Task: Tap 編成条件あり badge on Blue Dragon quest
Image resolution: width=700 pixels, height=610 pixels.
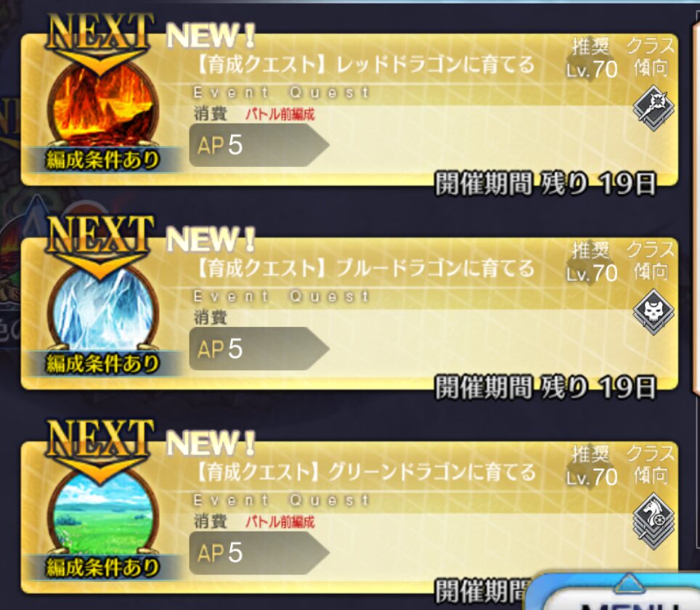Action: [x=102, y=363]
